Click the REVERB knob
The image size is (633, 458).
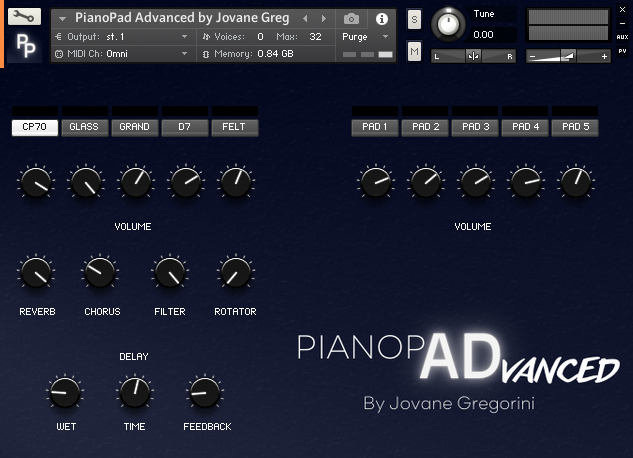coord(36,273)
